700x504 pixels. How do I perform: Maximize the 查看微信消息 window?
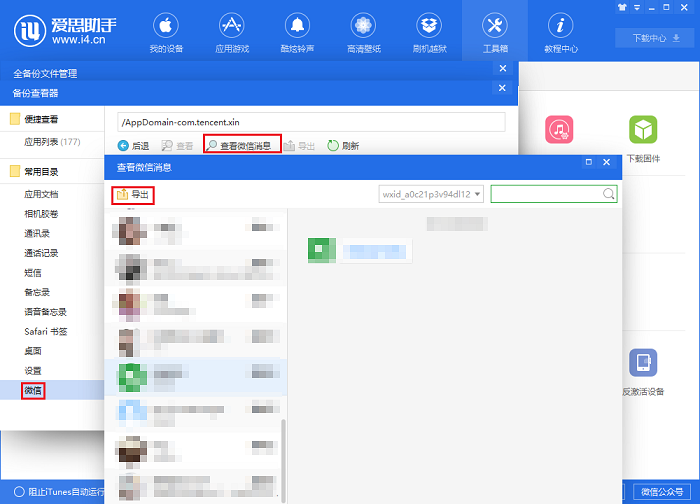[x=589, y=162]
